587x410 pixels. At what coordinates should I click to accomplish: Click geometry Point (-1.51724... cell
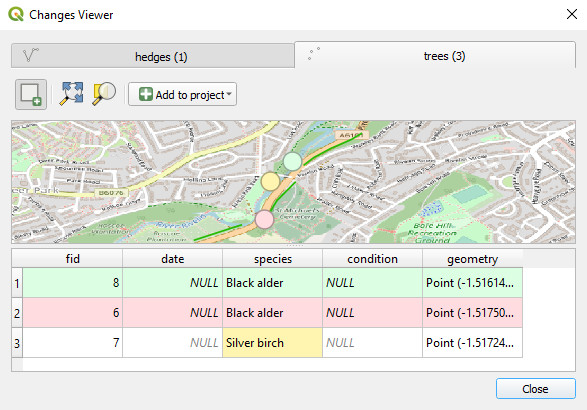[x=472, y=343]
